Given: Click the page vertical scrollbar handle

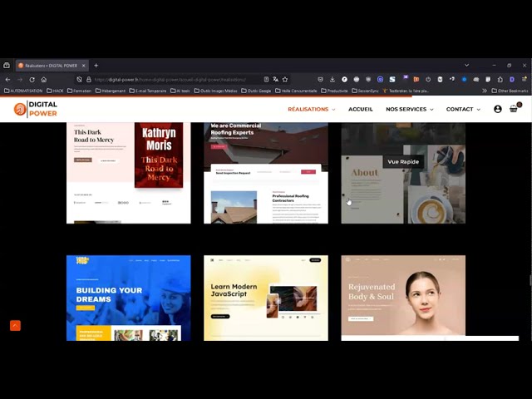Looking at the screenshot, I should pyautogui.click(x=530, y=281).
